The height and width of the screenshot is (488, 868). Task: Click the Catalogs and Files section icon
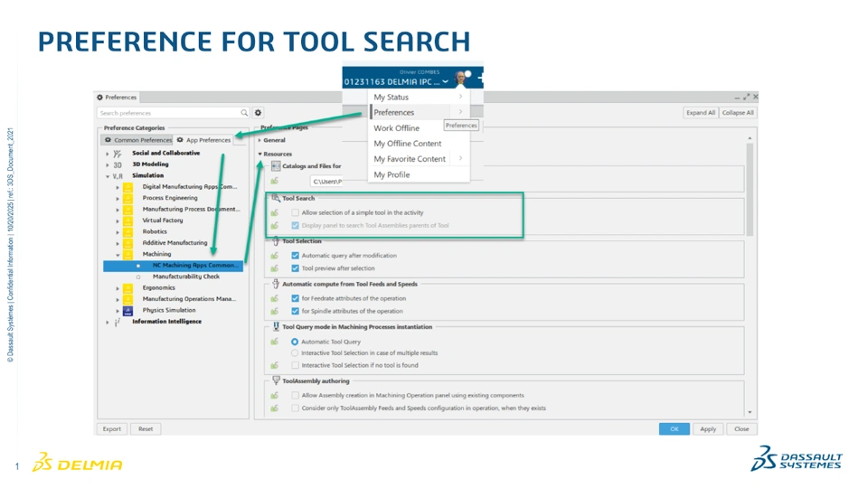point(276,166)
